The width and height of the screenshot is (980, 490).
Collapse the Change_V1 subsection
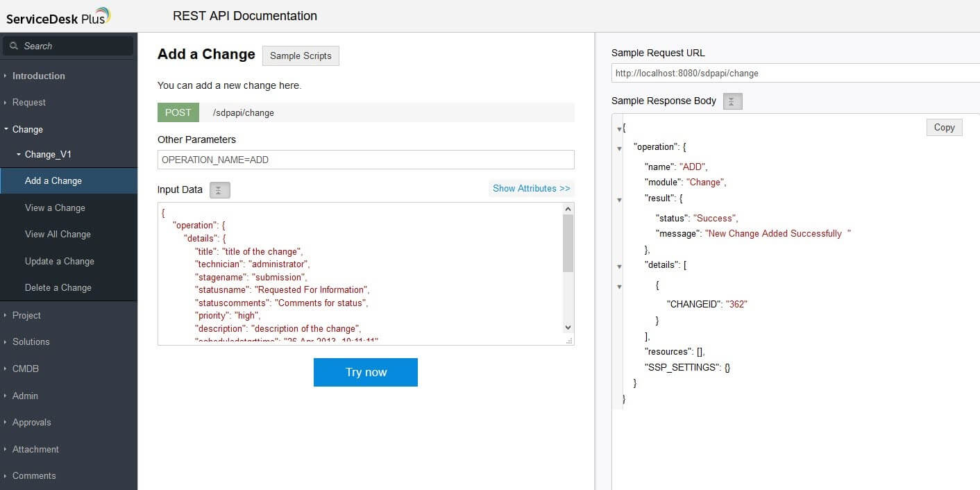point(19,154)
